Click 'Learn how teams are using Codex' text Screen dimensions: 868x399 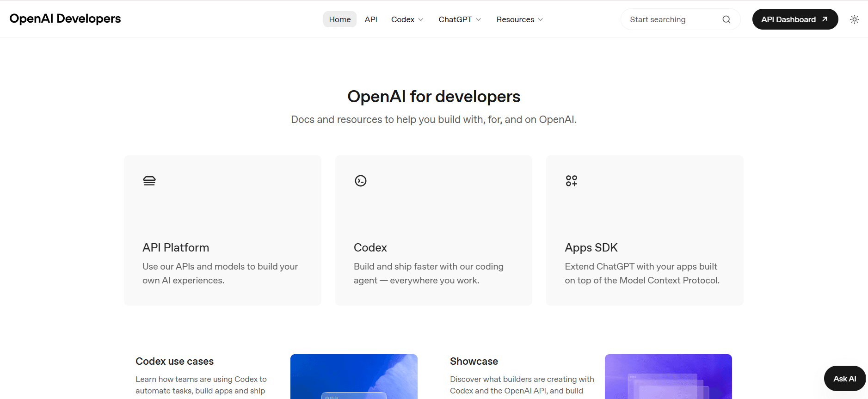(x=201, y=385)
